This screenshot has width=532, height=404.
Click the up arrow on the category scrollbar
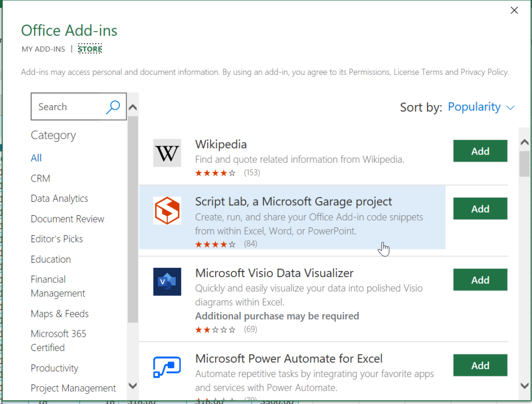[133, 106]
